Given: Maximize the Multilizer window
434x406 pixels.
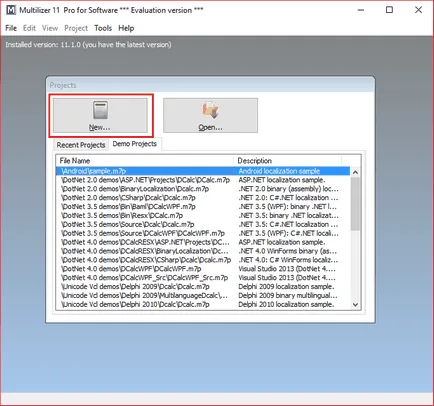Looking at the screenshot, I should tap(389, 10).
